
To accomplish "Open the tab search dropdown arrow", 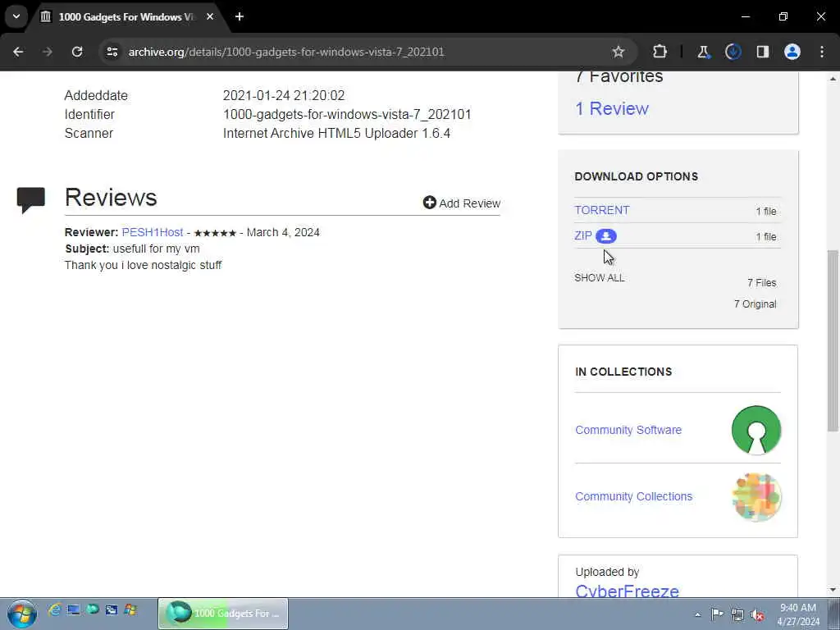I will click(x=16, y=16).
